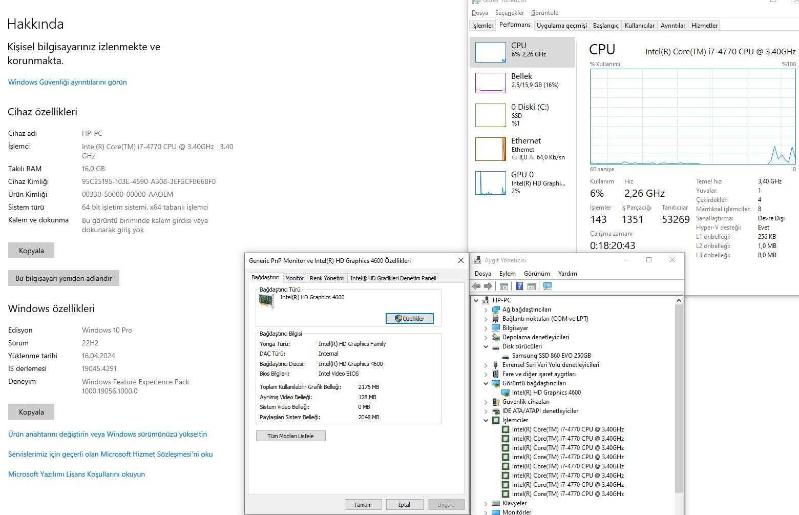Screen dimensions: 799x515
Task: Click the monitor scan-hardware icon in Device Manager toolbar
Action: (547, 286)
